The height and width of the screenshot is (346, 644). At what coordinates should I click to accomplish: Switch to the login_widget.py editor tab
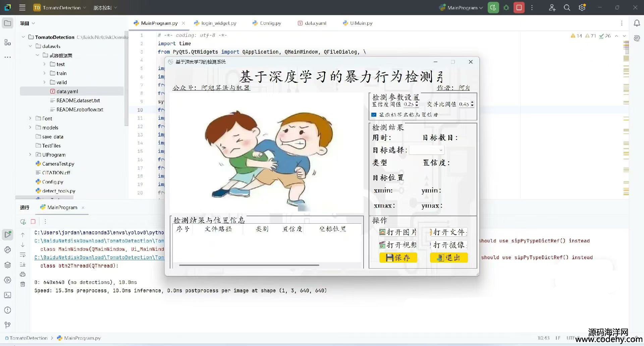[x=215, y=23]
